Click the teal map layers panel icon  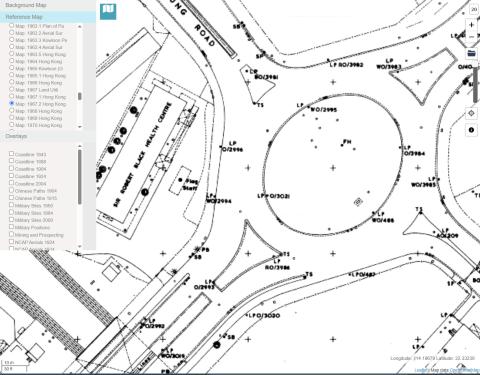(x=108, y=11)
